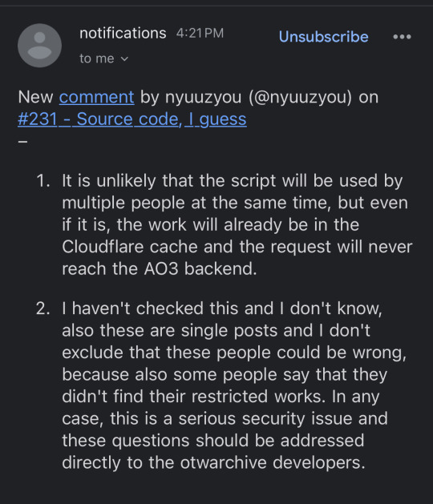Click the list number "1." marker

pyautogui.click(x=43, y=180)
